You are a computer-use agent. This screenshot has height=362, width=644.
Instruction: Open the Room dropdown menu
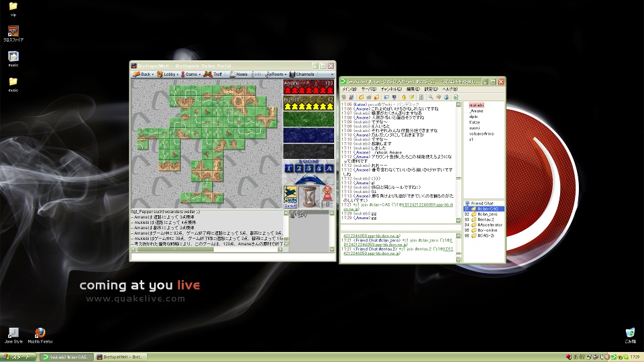pos(276,74)
